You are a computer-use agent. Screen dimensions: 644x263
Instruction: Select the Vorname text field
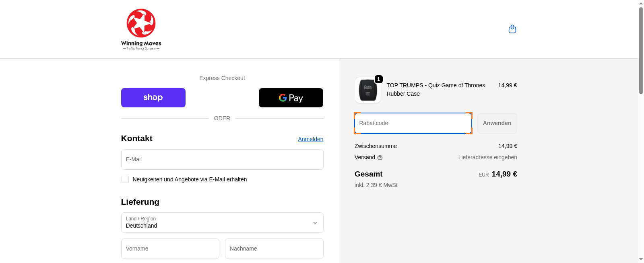(170, 249)
